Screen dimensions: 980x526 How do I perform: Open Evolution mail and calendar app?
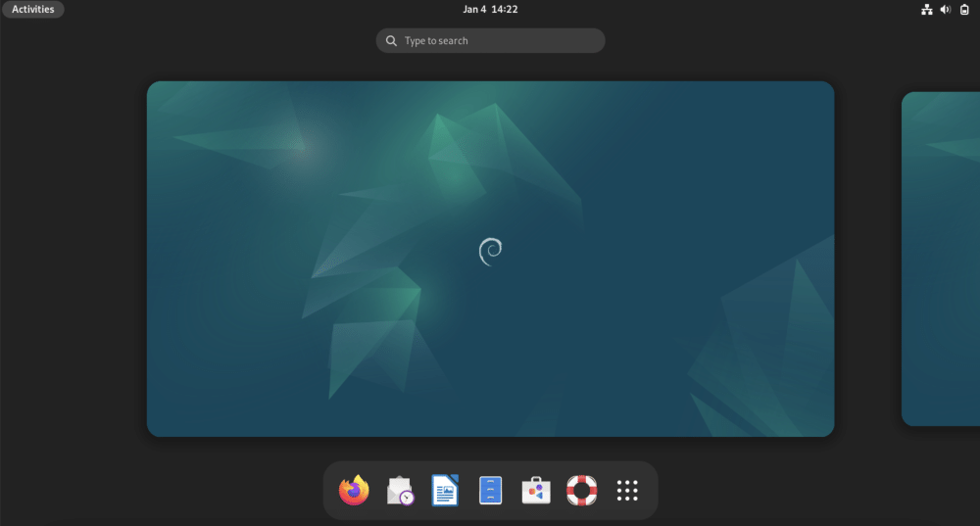click(400, 490)
